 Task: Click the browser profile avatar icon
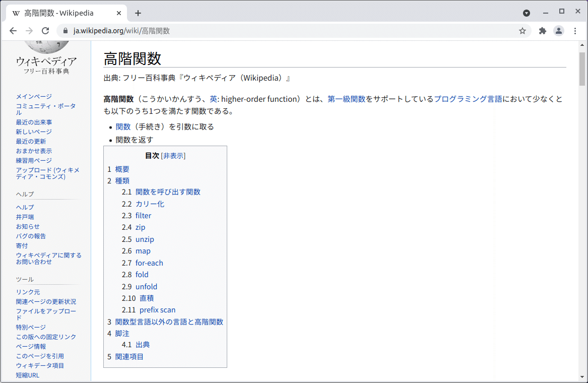[558, 31]
